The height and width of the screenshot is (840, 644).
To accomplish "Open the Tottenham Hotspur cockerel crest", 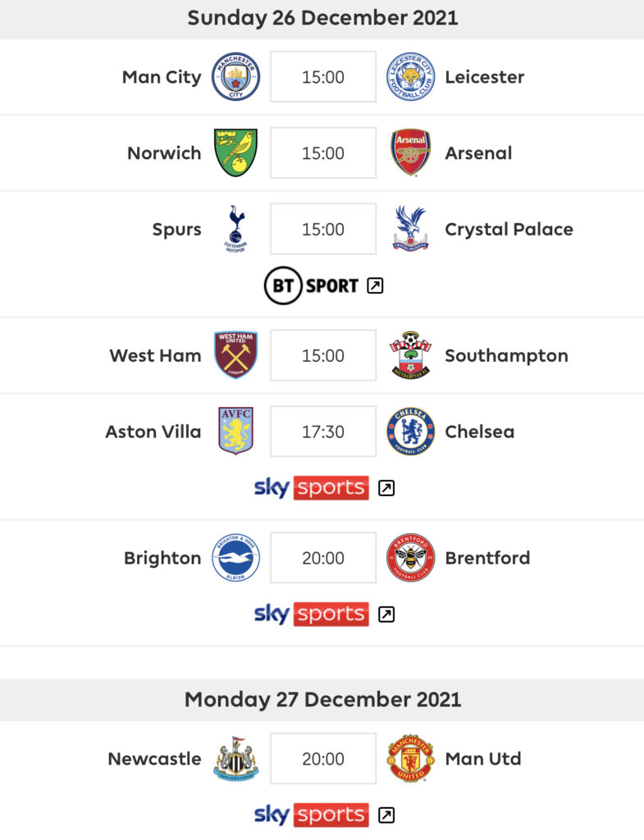I will pyautogui.click(x=235, y=229).
